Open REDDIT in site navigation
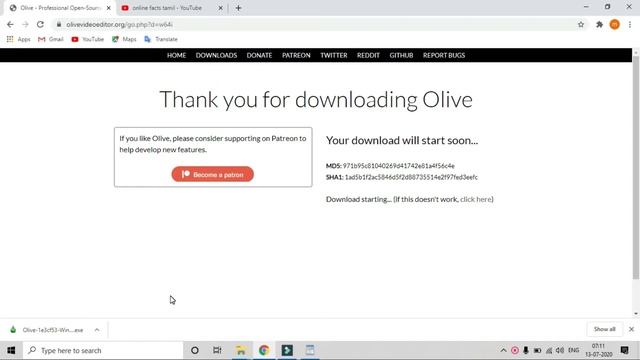Viewport: 640px width, 360px height. pyautogui.click(x=368, y=55)
